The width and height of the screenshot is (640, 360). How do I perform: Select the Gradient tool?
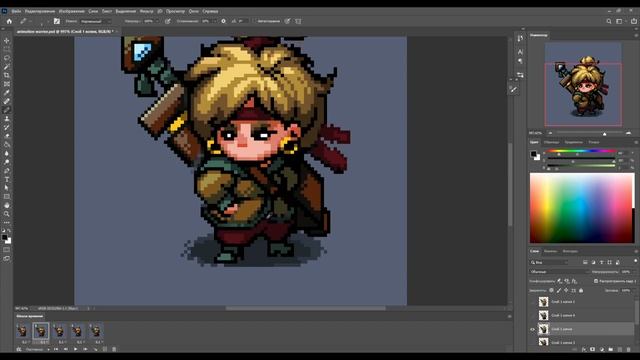point(7,144)
